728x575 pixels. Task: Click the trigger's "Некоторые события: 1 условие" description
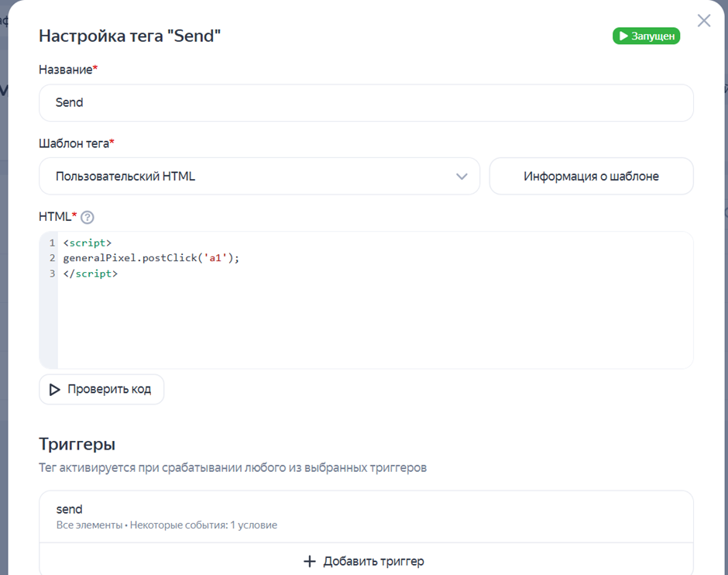click(x=203, y=525)
